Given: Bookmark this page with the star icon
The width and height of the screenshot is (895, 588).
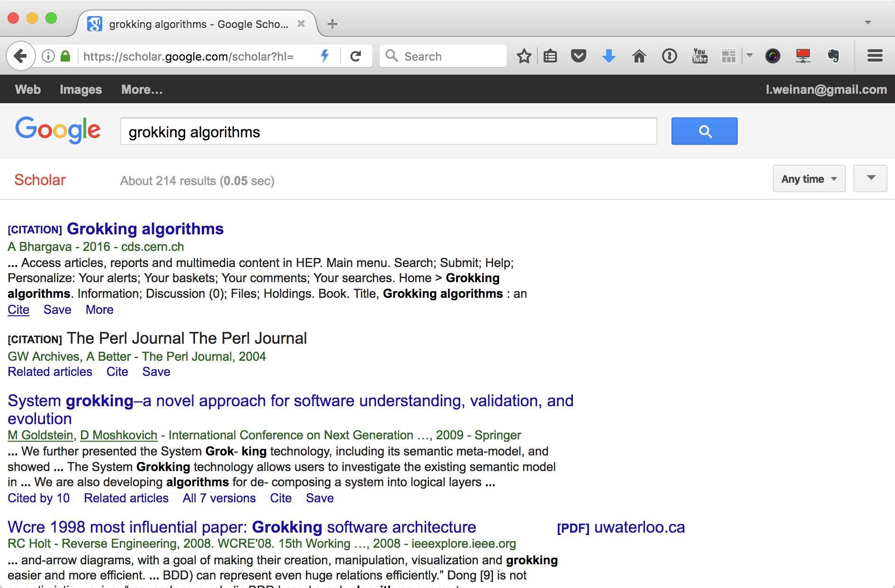Looking at the screenshot, I should pos(524,56).
